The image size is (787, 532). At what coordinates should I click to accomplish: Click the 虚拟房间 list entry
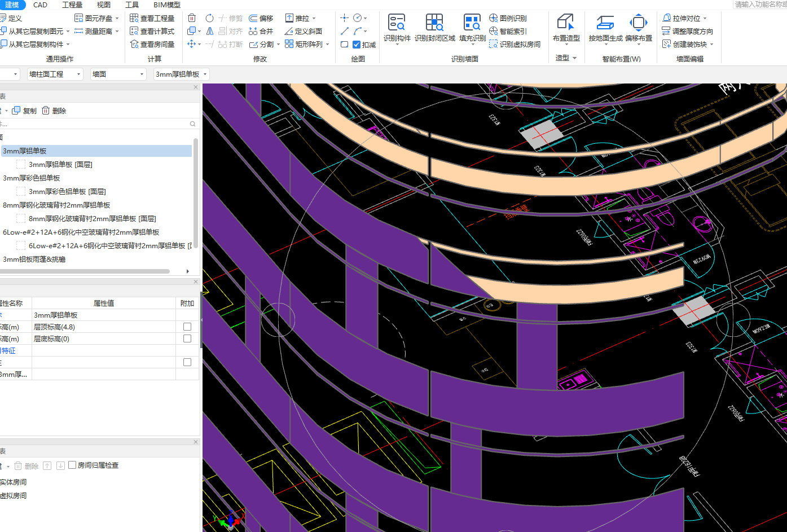click(x=13, y=495)
